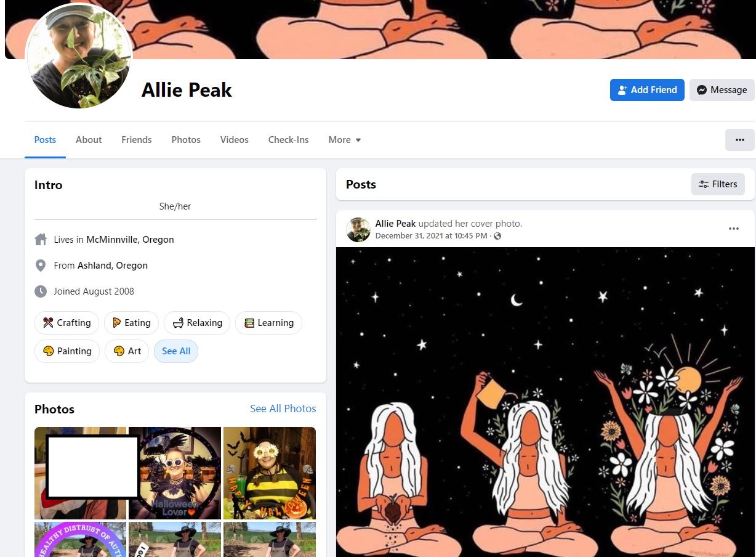Start a chat with Message button
This screenshot has height=557, width=756.
(x=722, y=90)
